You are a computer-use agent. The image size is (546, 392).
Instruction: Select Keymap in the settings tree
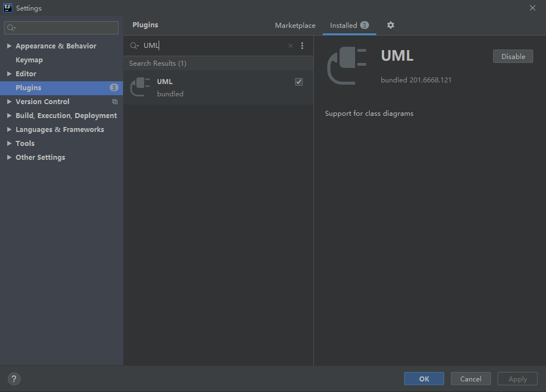[x=29, y=60]
